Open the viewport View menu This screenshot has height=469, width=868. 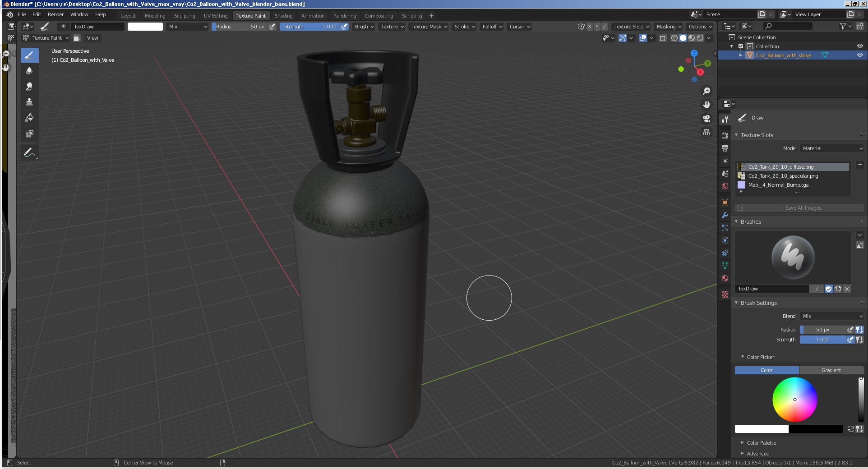[x=92, y=38]
